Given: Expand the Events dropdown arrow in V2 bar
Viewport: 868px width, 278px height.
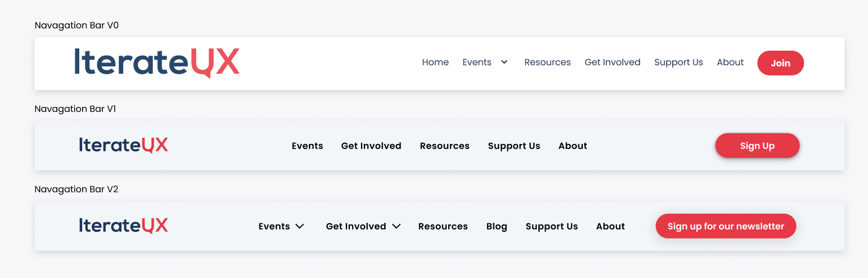Looking at the screenshot, I should click(x=300, y=226).
